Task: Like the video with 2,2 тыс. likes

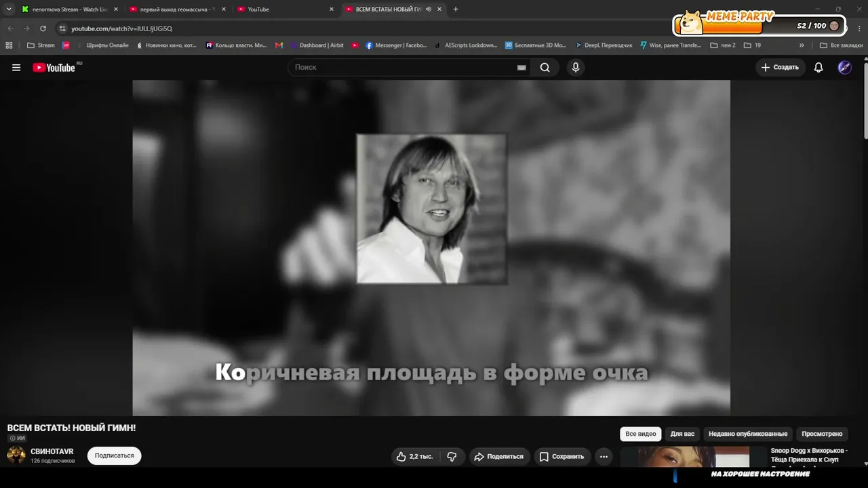Action: point(414,457)
